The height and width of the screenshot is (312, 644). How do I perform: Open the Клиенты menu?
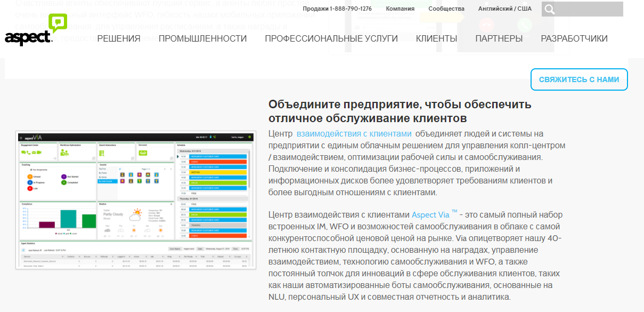(x=436, y=38)
